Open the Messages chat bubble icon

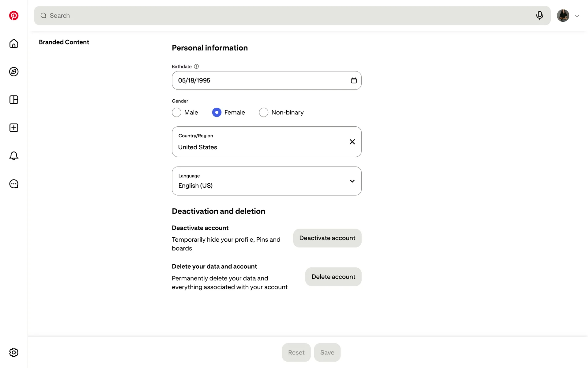tap(14, 184)
